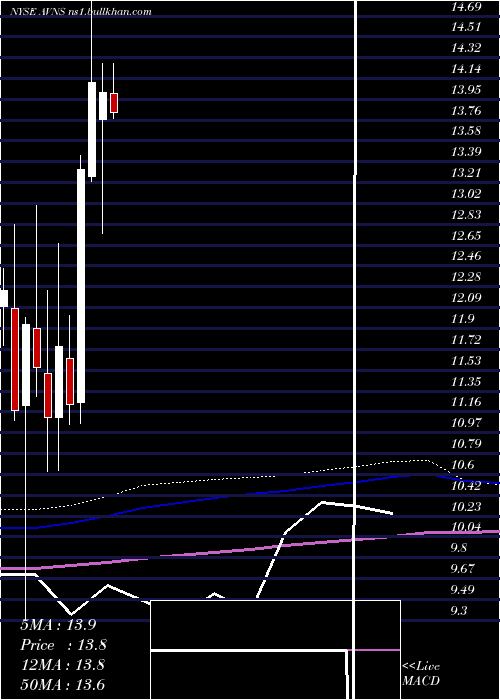Click the 50MA : 13.6 readout

pyautogui.click(x=63, y=684)
